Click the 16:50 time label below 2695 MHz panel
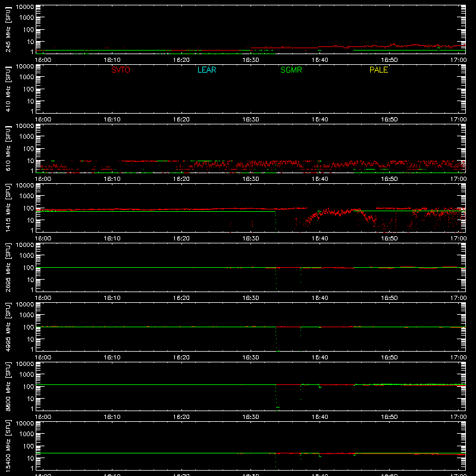The width and height of the screenshot is (476, 476). tap(389, 298)
